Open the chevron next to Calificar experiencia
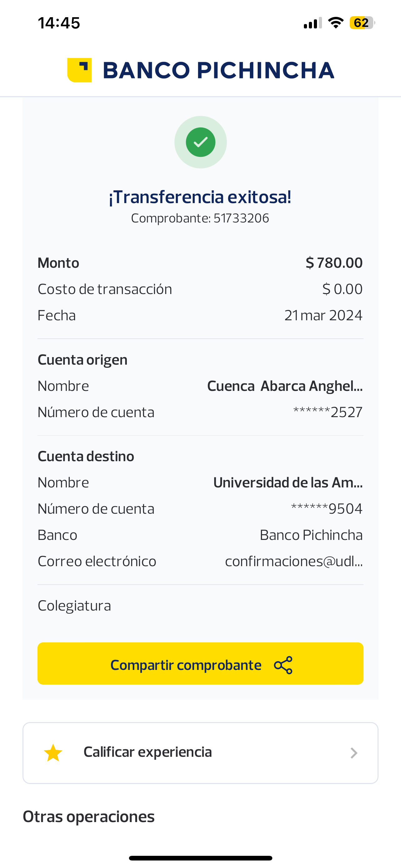The image size is (401, 868). click(354, 753)
